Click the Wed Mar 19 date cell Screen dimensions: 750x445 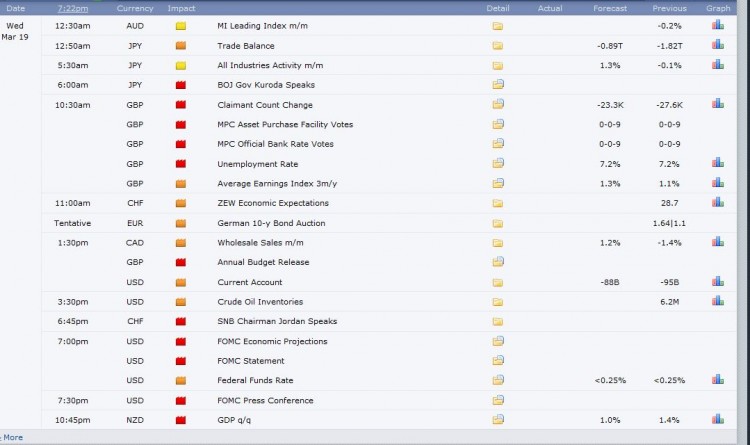(x=15, y=31)
